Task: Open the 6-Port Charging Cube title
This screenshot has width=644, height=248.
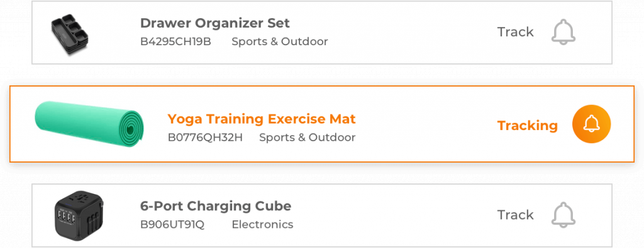Action: point(216,206)
